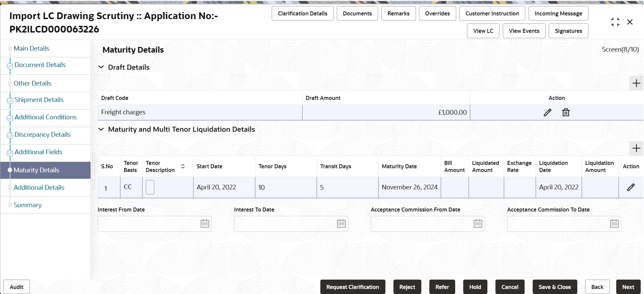Click the Interest To Date field

pos(291,224)
